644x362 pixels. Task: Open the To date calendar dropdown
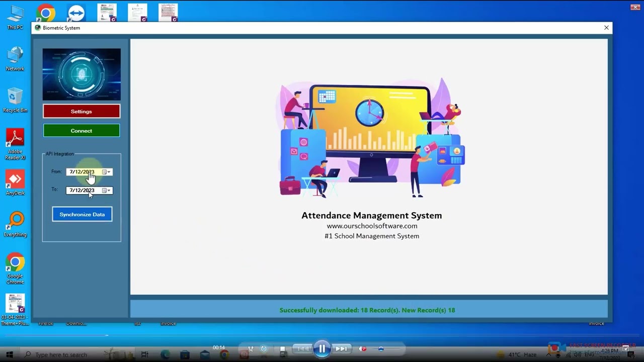click(x=107, y=191)
